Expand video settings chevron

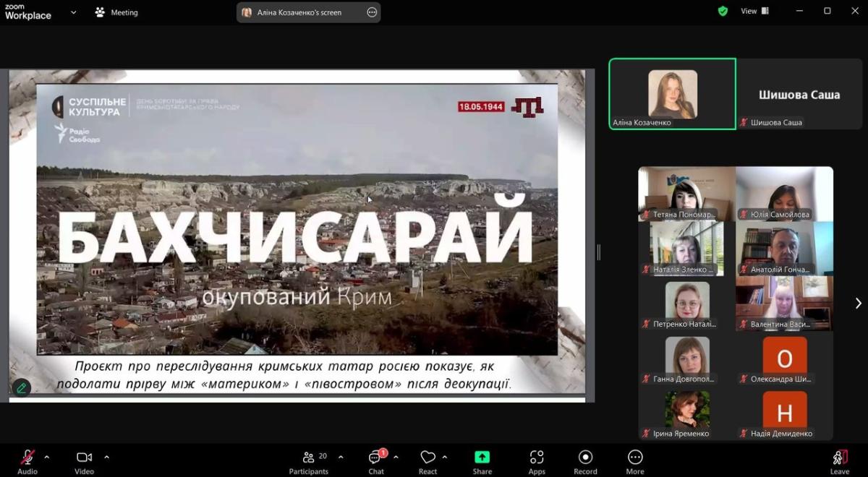pyautogui.click(x=106, y=457)
